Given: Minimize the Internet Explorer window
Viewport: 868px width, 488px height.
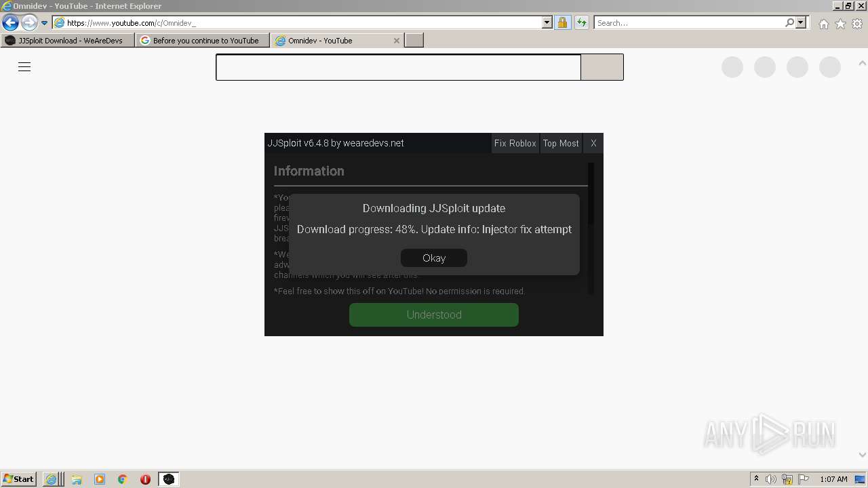Looking at the screenshot, I should pos(837,5).
